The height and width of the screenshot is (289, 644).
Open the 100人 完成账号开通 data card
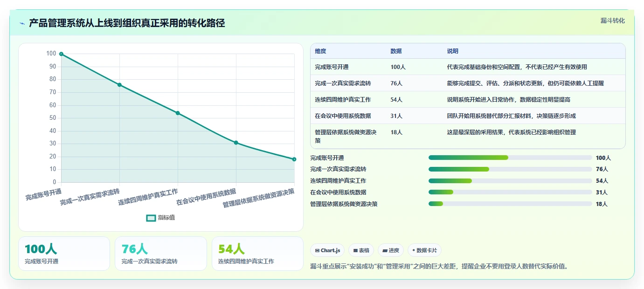(64, 254)
